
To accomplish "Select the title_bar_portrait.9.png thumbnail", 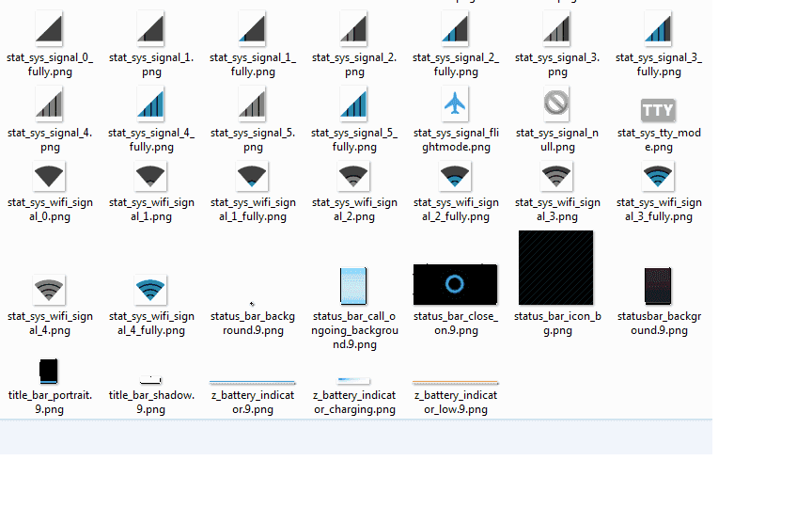I will tap(49, 372).
